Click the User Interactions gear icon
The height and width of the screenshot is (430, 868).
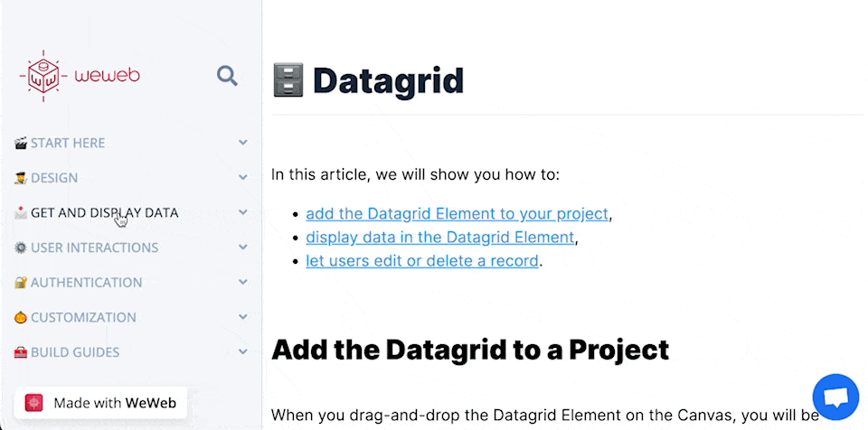point(21,248)
